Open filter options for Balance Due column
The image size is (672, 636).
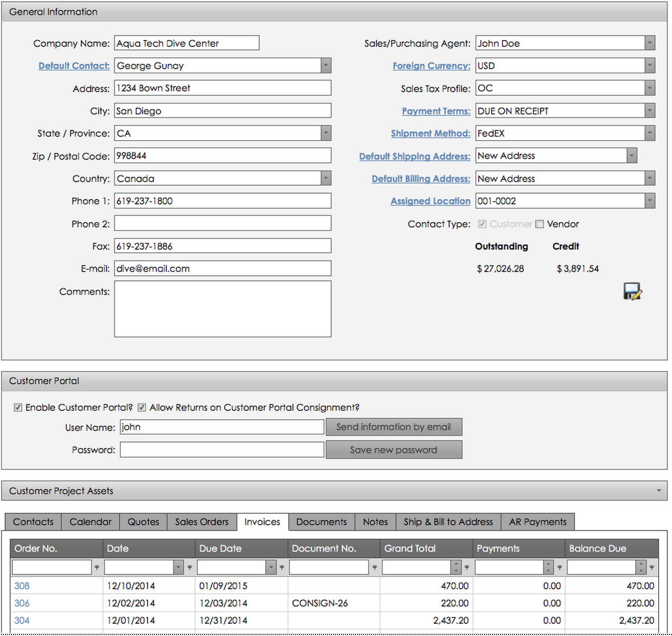pos(652,567)
